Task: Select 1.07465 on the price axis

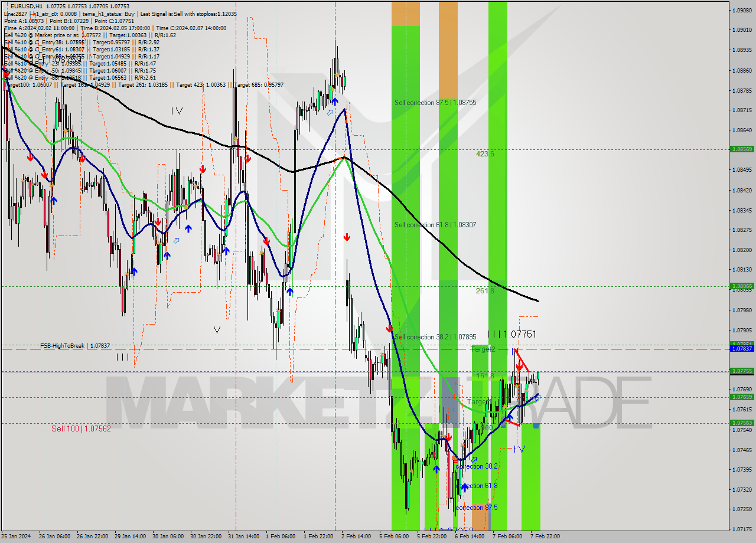Action: (742, 450)
